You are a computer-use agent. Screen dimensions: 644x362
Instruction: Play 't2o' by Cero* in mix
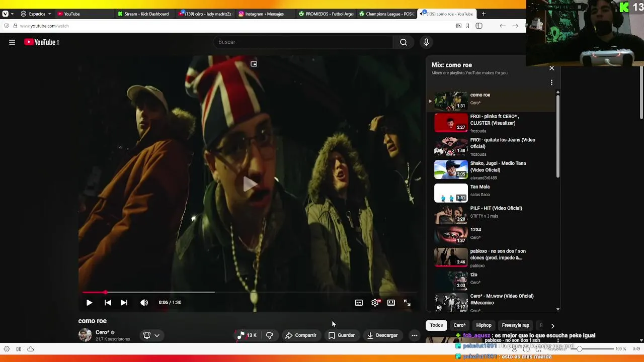pos(491,281)
